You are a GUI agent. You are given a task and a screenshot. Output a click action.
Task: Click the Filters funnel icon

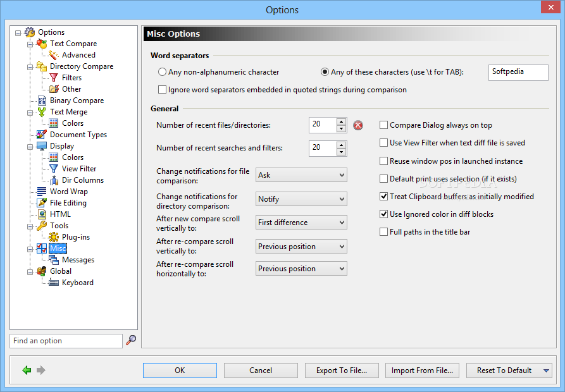54,78
